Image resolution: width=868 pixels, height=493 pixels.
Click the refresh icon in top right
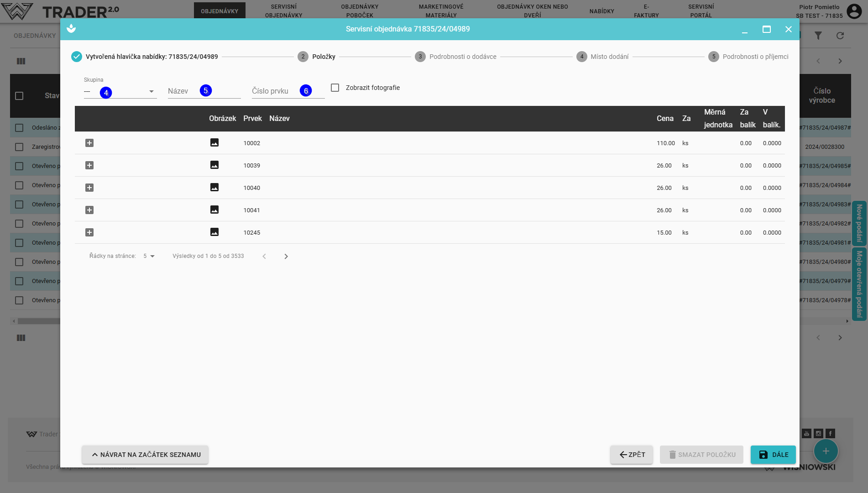[x=840, y=36]
